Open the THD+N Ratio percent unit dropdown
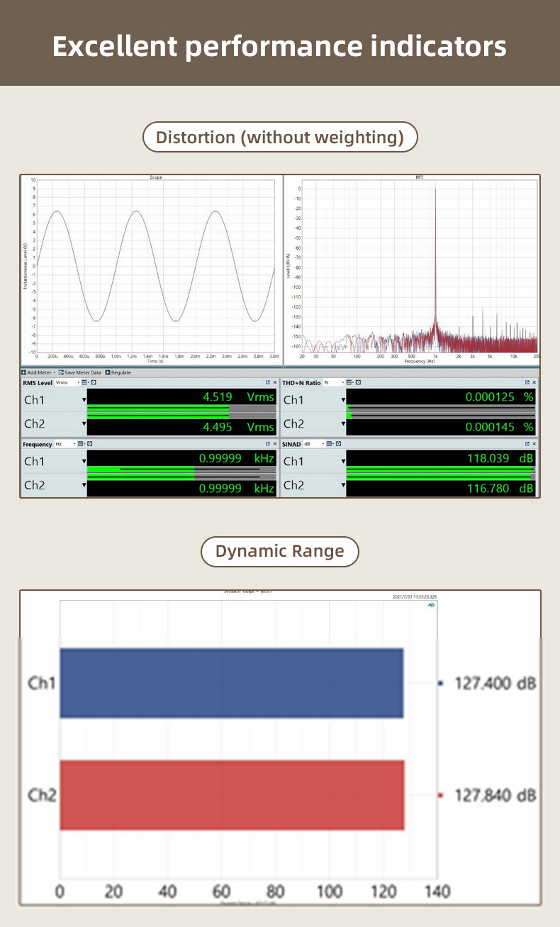The width and height of the screenshot is (560, 927). point(343,383)
